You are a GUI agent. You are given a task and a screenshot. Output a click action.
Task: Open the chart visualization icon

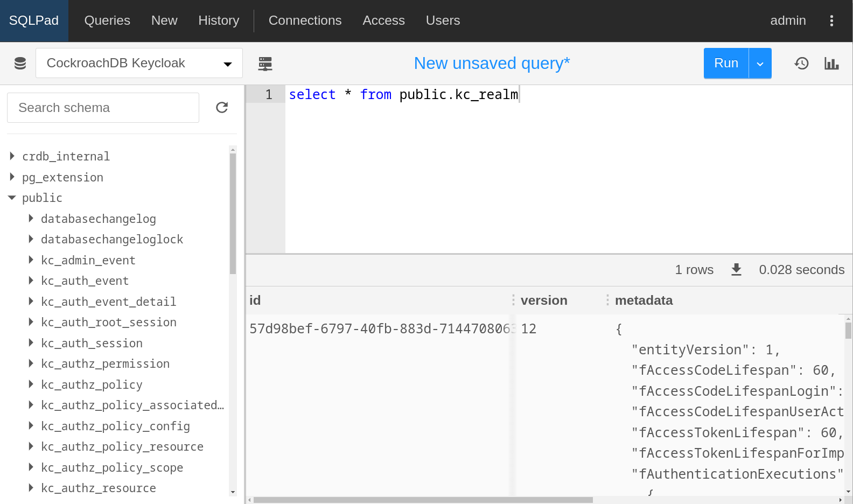(x=831, y=64)
